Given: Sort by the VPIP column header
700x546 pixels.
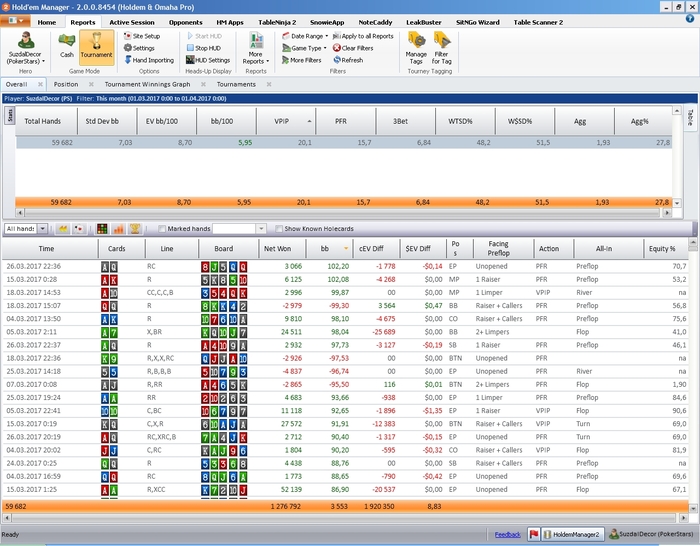Looking at the screenshot, I should tap(286, 121).
